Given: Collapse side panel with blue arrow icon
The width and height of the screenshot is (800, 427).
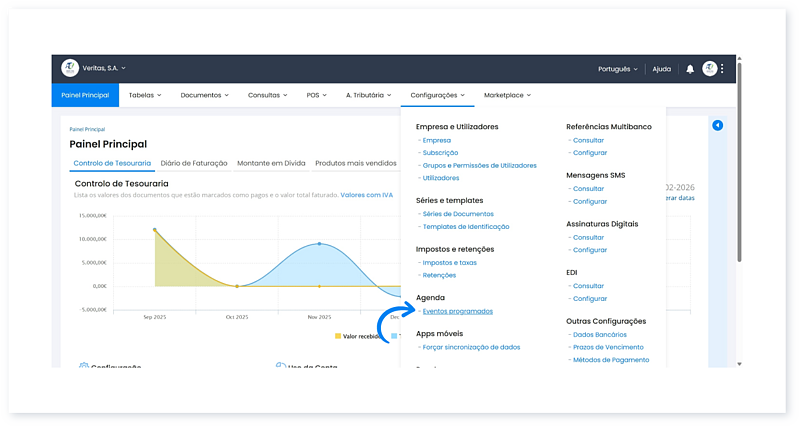Looking at the screenshot, I should [x=717, y=125].
